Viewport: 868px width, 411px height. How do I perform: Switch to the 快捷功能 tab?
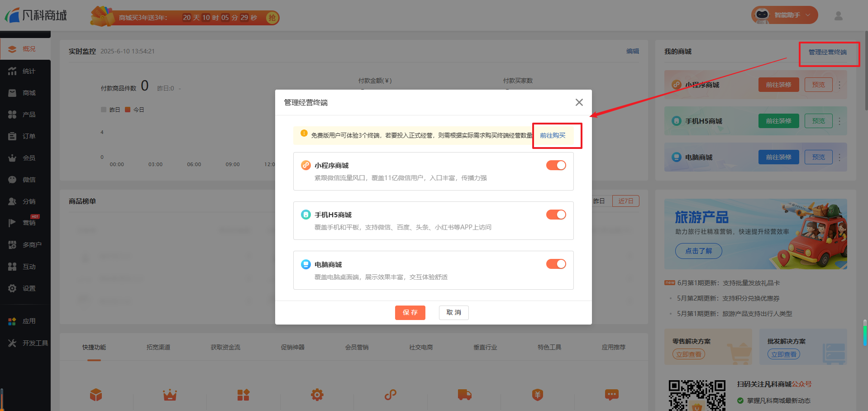click(x=94, y=347)
